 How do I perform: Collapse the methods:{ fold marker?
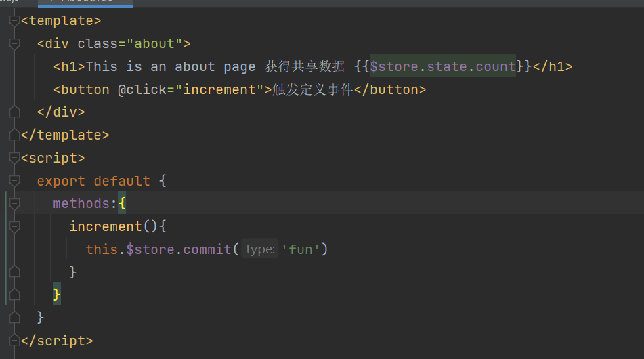pyautogui.click(x=14, y=204)
